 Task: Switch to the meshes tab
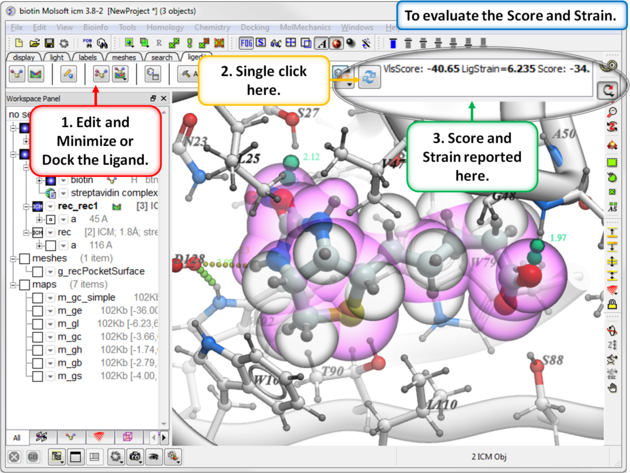(x=124, y=57)
